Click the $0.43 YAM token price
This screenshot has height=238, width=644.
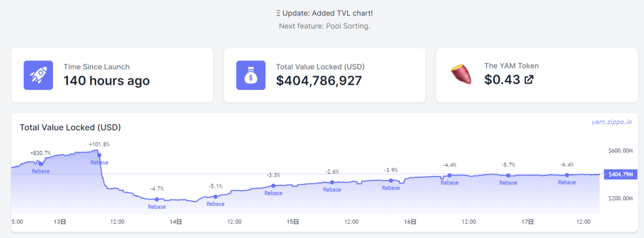point(502,80)
